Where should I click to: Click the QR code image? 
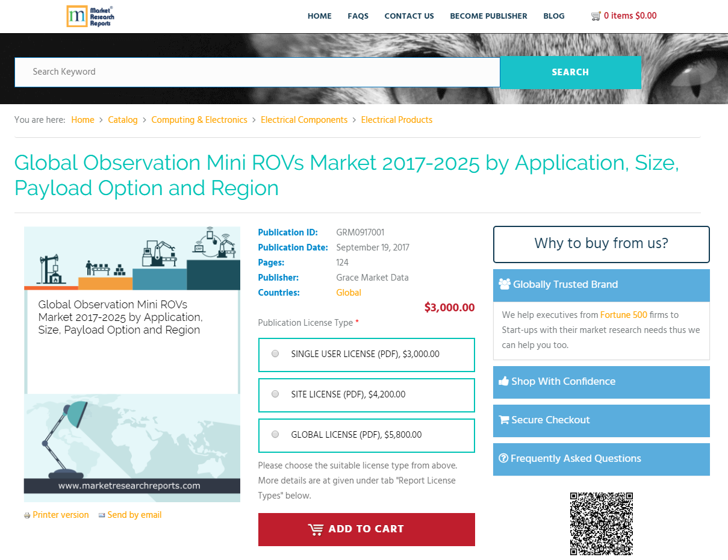coord(602,524)
